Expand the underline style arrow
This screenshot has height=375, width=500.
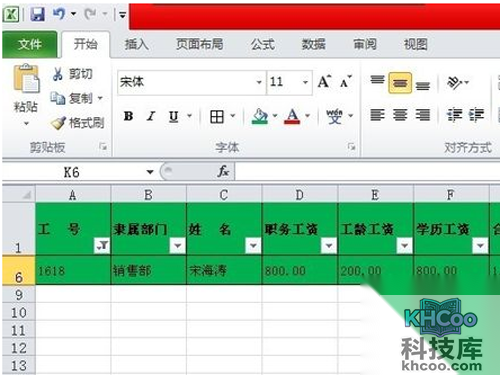pyautogui.click(x=189, y=116)
